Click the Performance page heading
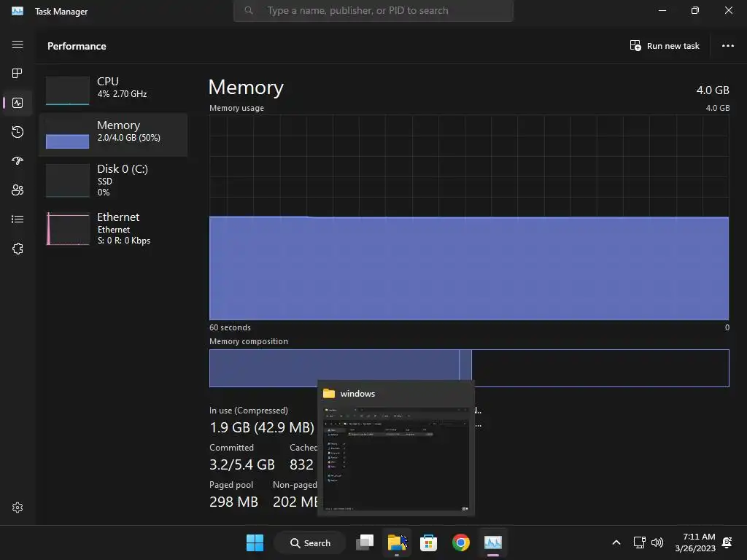 77,46
